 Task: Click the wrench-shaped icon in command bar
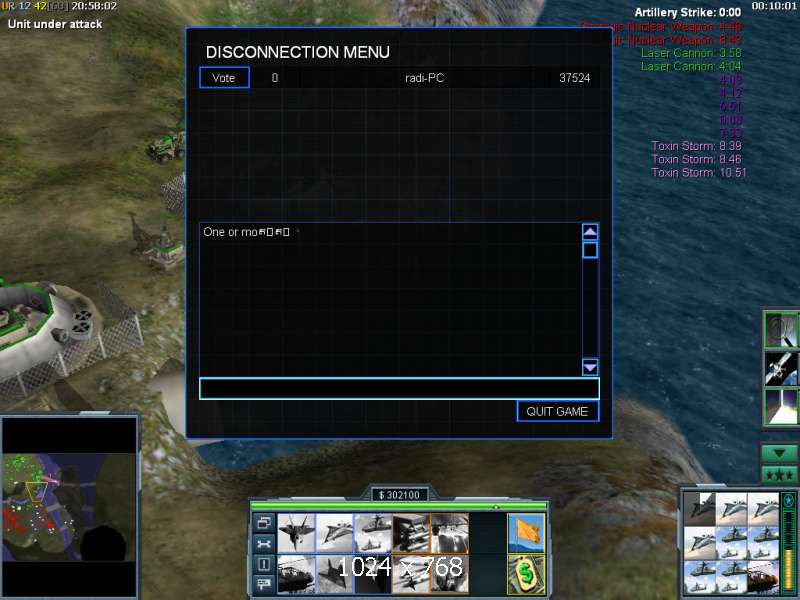pyautogui.click(x=264, y=544)
